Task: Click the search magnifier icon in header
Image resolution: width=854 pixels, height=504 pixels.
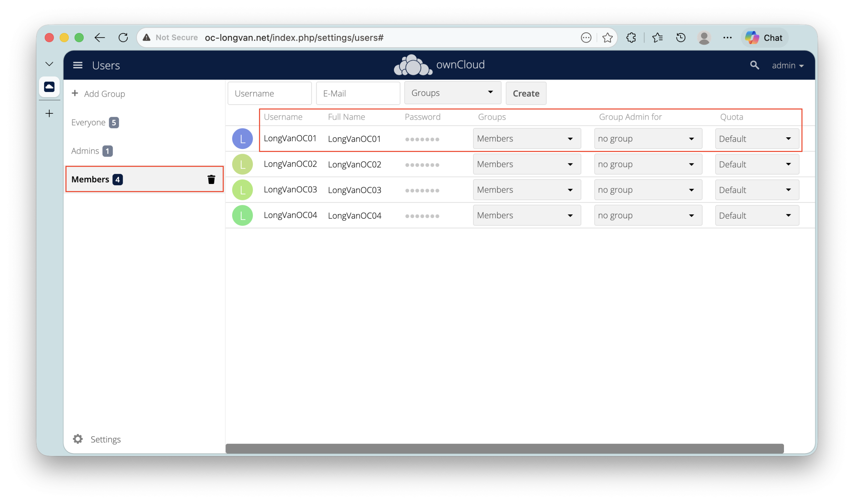Action: [754, 65]
